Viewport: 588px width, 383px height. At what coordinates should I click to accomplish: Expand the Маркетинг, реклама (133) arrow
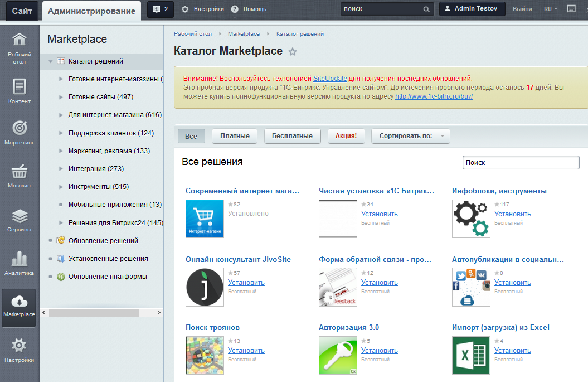(x=61, y=151)
